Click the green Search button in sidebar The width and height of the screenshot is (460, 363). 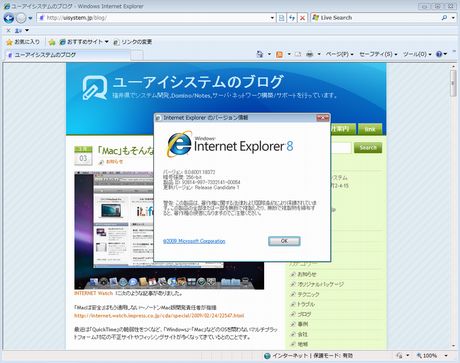(x=368, y=148)
